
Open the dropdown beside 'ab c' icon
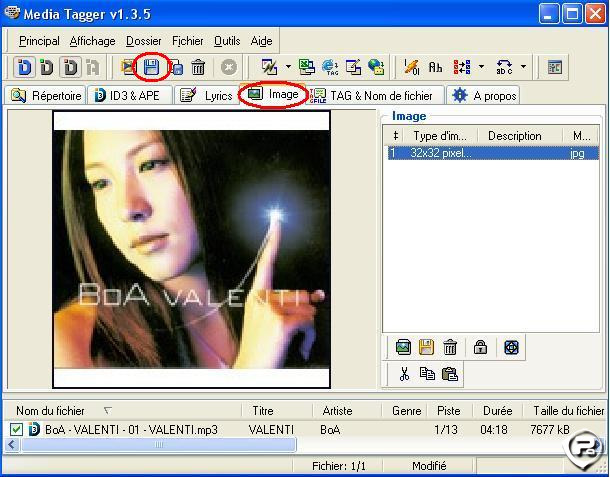pos(523,67)
